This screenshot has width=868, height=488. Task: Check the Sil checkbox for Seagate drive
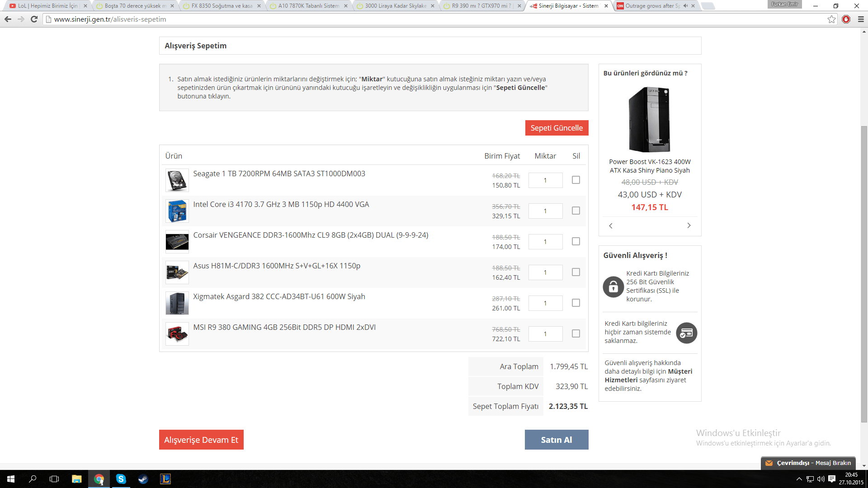(x=576, y=180)
